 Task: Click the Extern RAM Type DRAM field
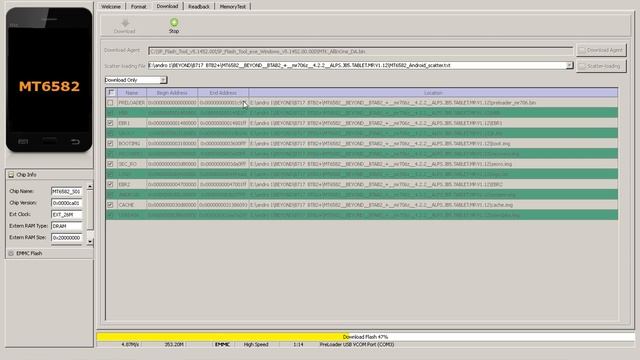coord(67,226)
